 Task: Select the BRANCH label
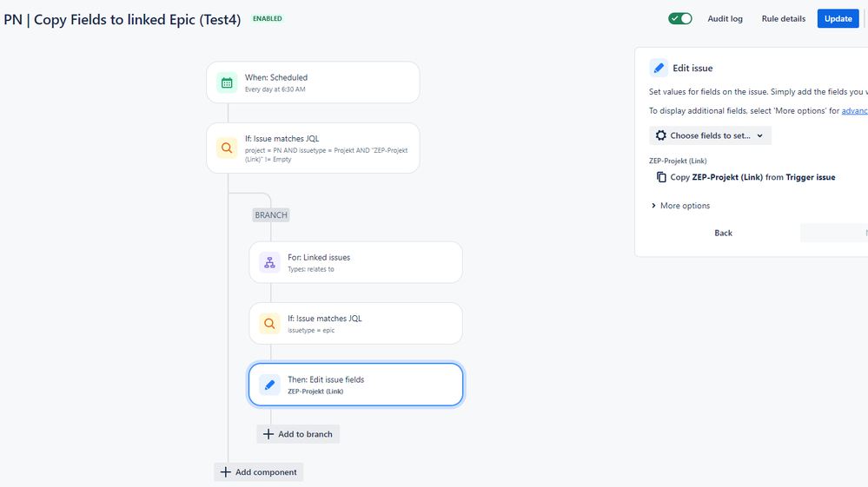point(271,215)
